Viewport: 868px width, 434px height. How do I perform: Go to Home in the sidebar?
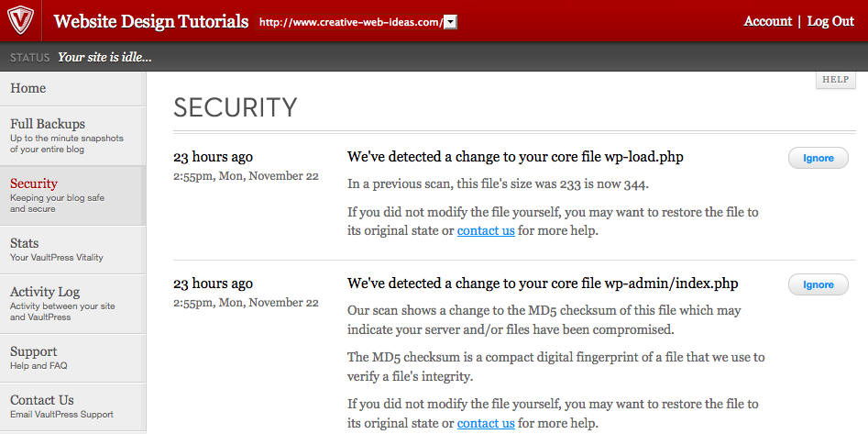pos(28,88)
